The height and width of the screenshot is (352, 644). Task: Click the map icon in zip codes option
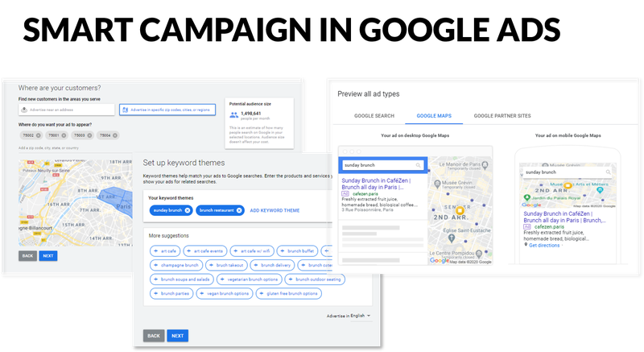pyautogui.click(x=126, y=110)
